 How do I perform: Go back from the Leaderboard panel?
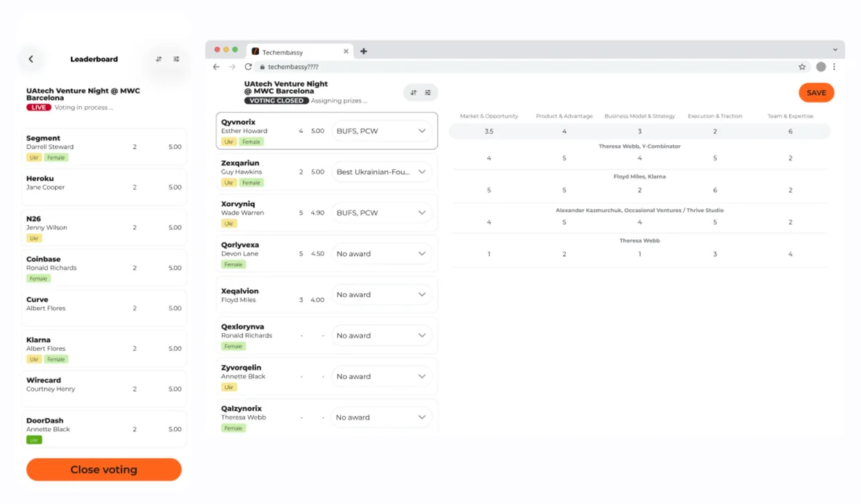(31, 59)
